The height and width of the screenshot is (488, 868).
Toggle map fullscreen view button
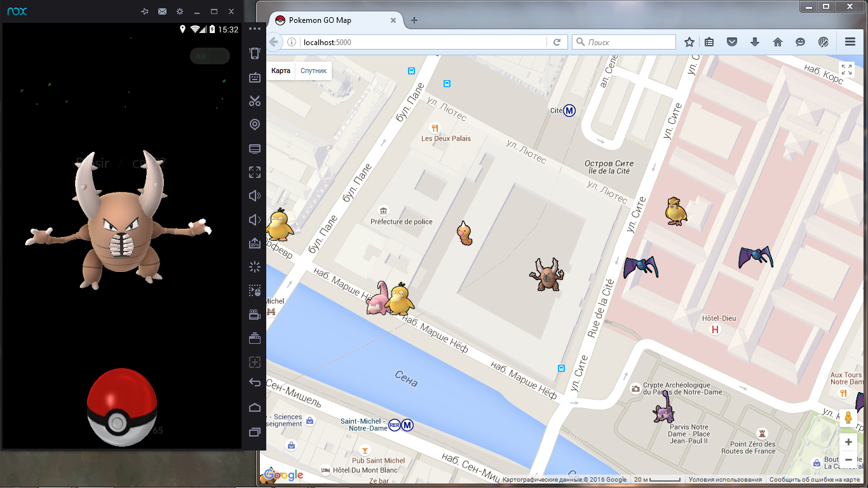pos(847,70)
